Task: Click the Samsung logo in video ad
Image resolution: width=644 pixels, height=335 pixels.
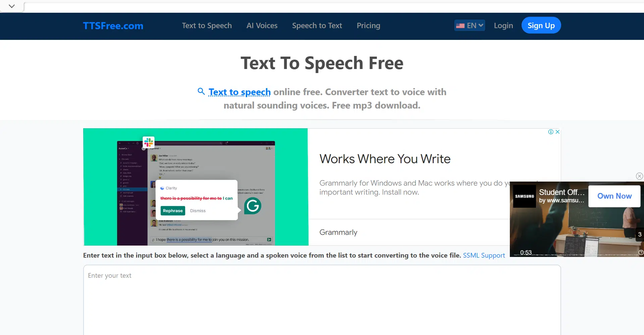Action: click(x=525, y=196)
